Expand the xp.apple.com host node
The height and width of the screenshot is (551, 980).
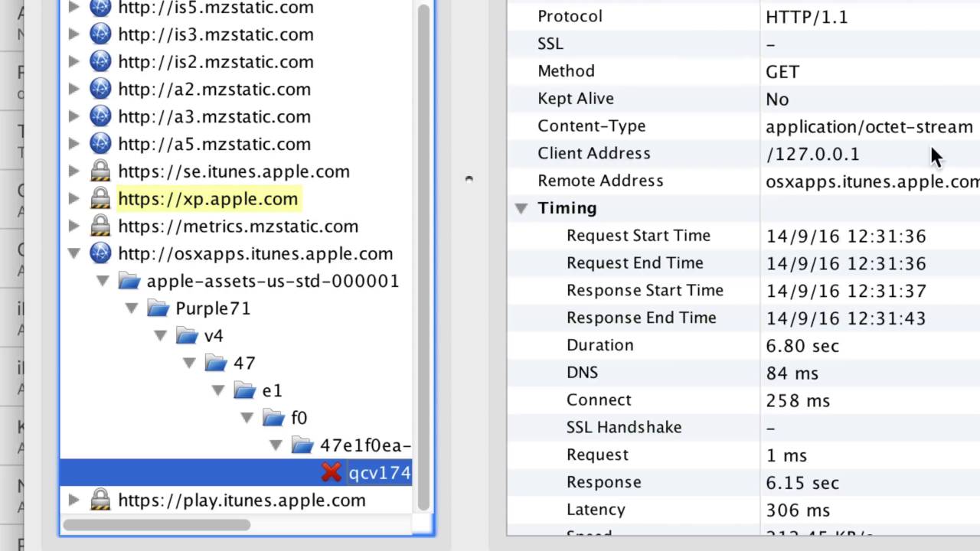point(73,199)
